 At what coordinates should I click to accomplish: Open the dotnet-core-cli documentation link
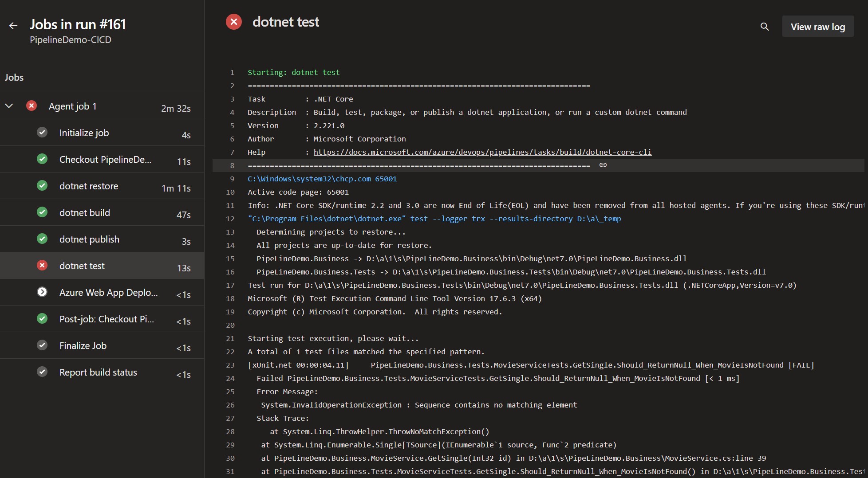(x=482, y=152)
